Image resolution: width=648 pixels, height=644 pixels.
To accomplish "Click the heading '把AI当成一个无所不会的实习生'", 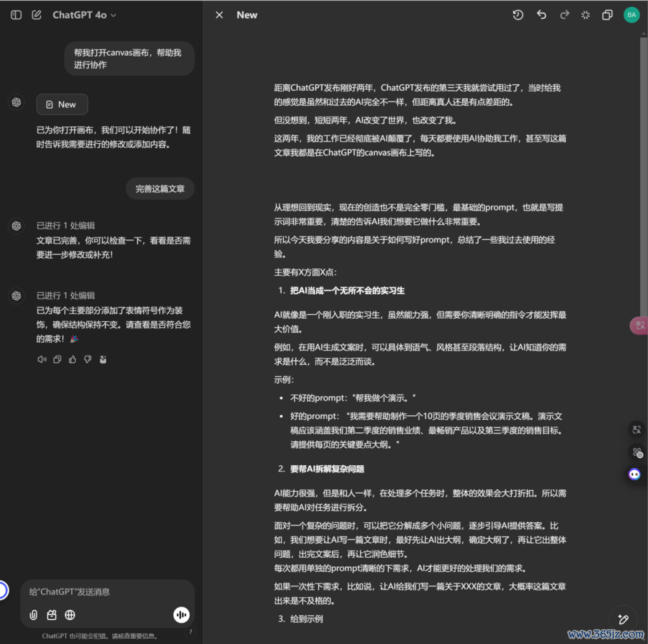I will (x=347, y=291).
